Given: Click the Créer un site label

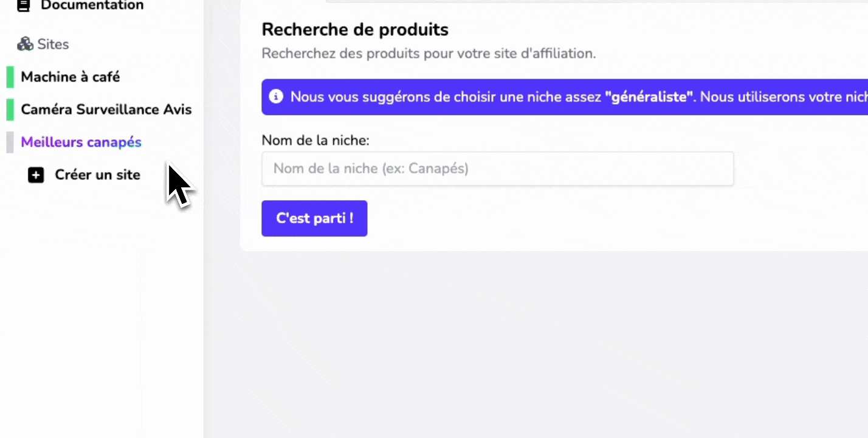Looking at the screenshot, I should [97, 175].
